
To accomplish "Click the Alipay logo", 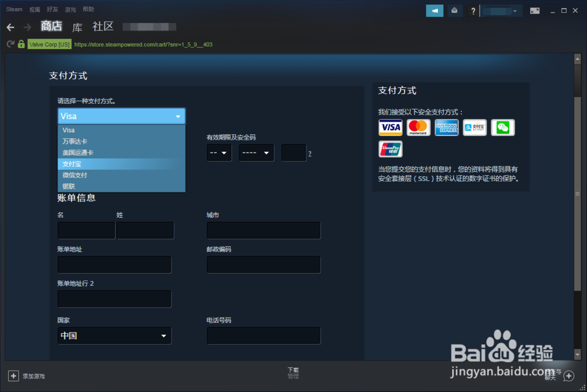I will pos(475,127).
